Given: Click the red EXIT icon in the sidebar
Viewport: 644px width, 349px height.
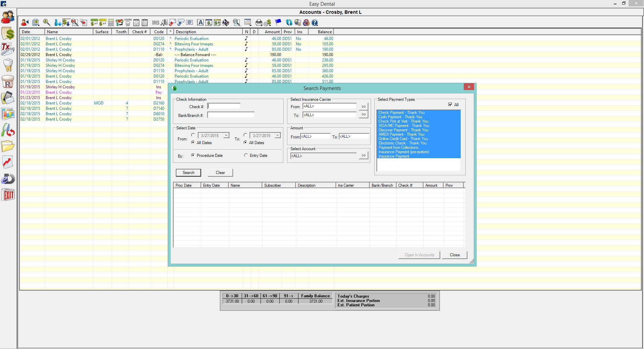Looking at the screenshot, I should coord(8,195).
